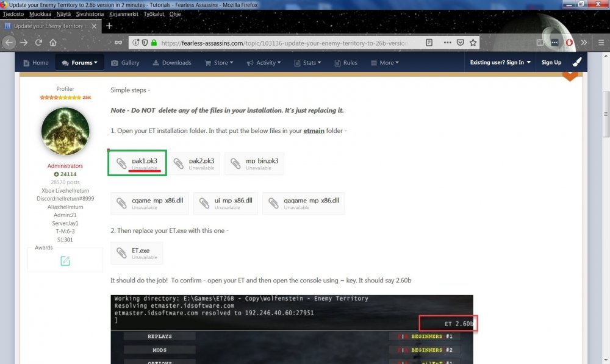The image size is (610, 364).
Task: Click the paperclip icon next to ET.exe
Action: click(121, 253)
